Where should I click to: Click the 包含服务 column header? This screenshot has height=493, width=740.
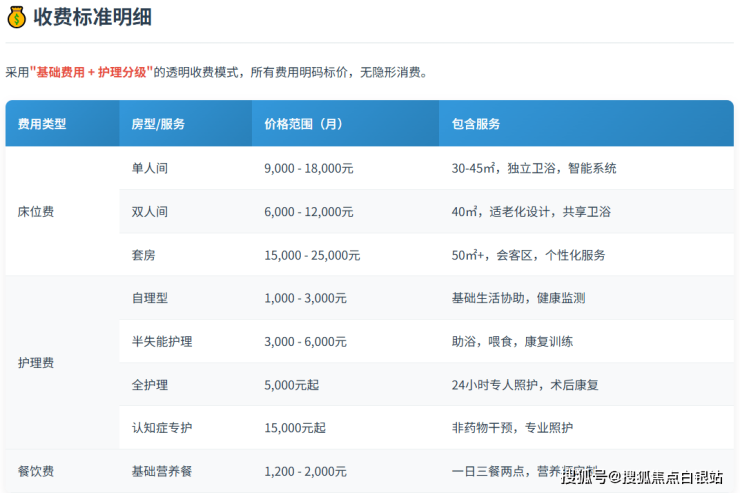(x=476, y=124)
